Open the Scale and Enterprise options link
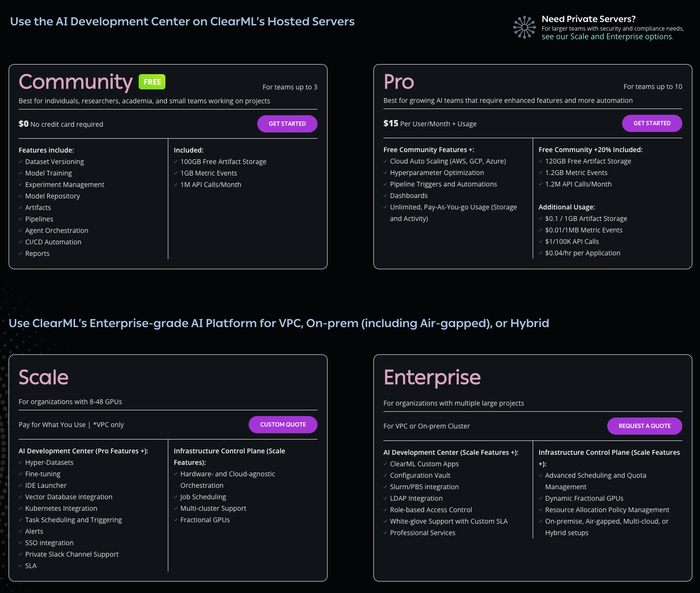Image resolution: width=700 pixels, height=593 pixels. pyautogui.click(x=607, y=37)
